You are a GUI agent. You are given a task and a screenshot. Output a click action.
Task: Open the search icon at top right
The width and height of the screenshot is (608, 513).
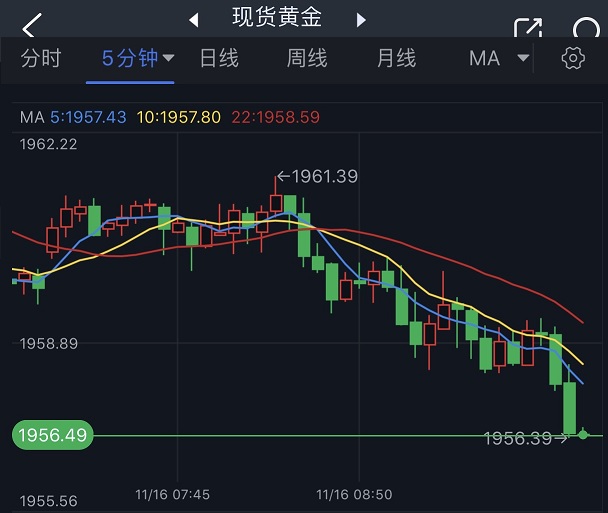pyautogui.click(x=587, y=27)
